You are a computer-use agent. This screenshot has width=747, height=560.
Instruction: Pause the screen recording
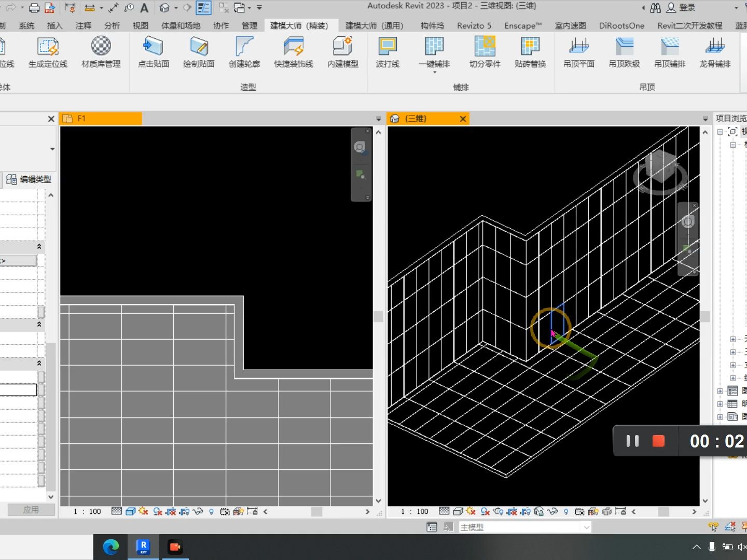point(632,441)
